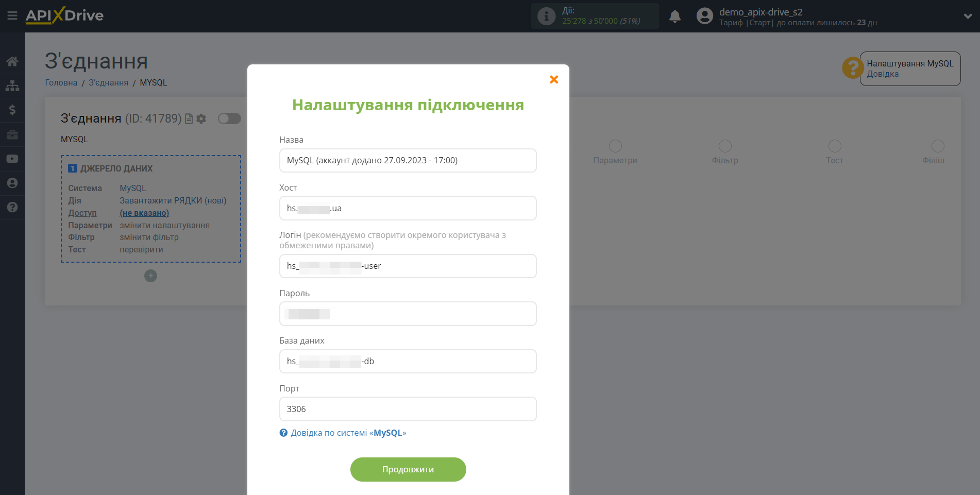Go to З'єднання breadcrumb link
Viewport: 980px width, 495px height.
coord(108,82)
